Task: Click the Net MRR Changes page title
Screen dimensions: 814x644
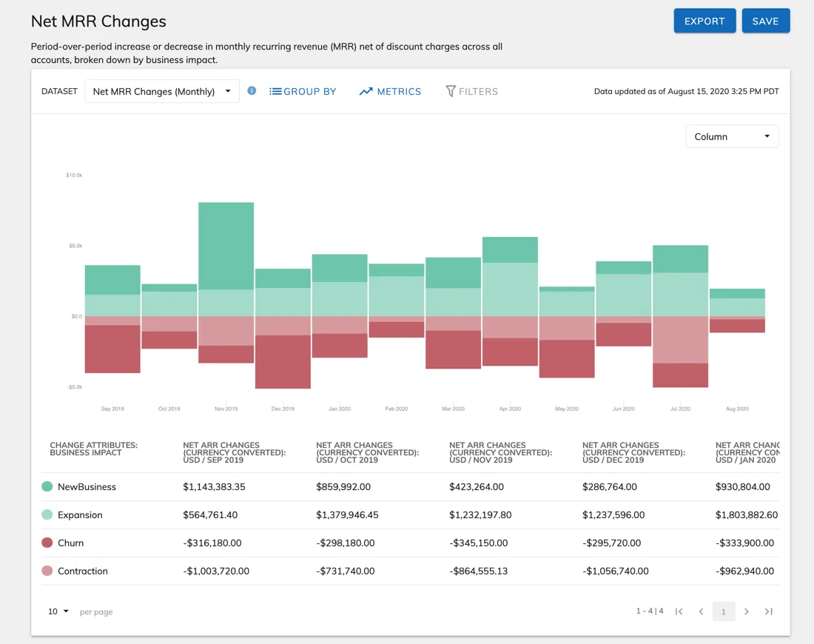Action: click(98, 21)
